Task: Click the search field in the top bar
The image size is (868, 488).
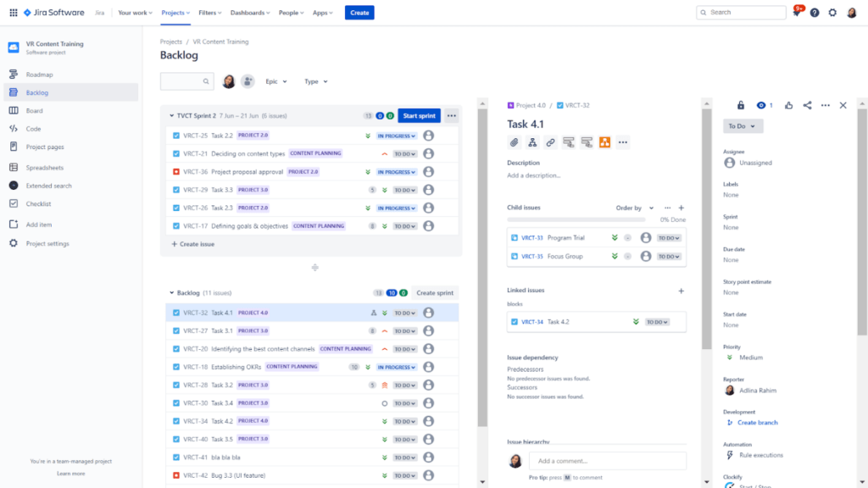Action: (x=742, y=12)
